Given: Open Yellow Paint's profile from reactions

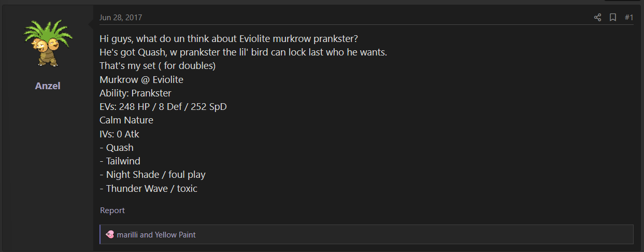Looking at the screenshot, I should tap(175, 235).
